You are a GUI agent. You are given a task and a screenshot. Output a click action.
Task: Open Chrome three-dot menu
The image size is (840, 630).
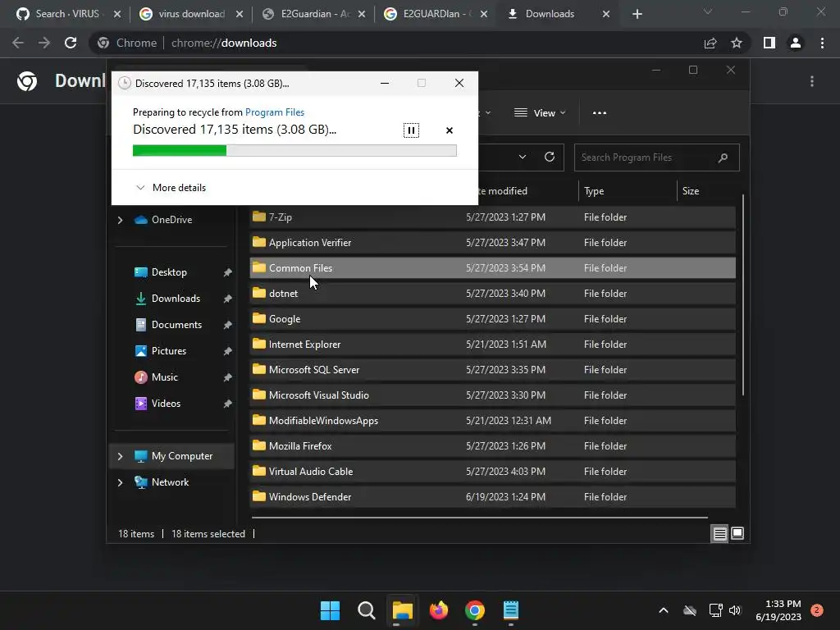click(x=822, y=43)
